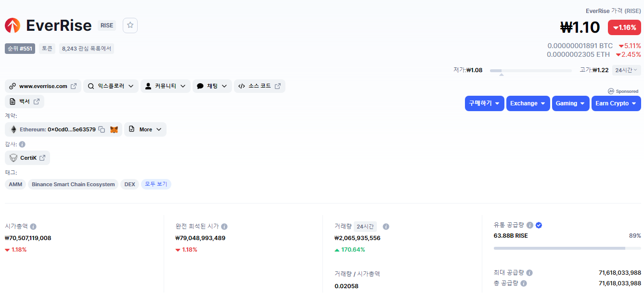This screenshot has height=293, width=644.
Task: Click the volume/market cap ratio 0.02058
Action: click(x=347, y=286)
